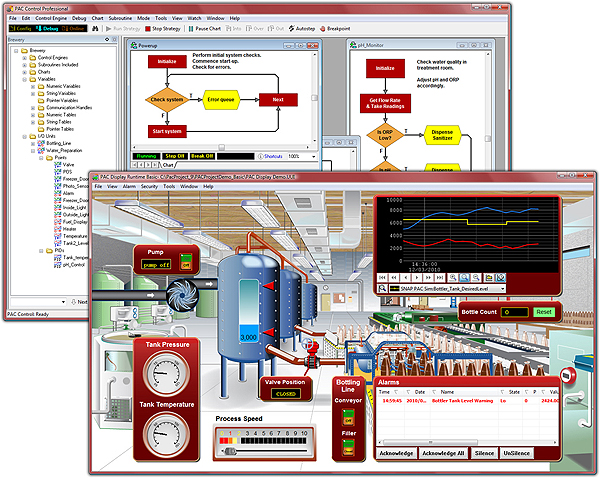Toggle the Conveyor switch on Bottling Line
The height and width of the screenshot is (478, 600).
tap(348, 417)
